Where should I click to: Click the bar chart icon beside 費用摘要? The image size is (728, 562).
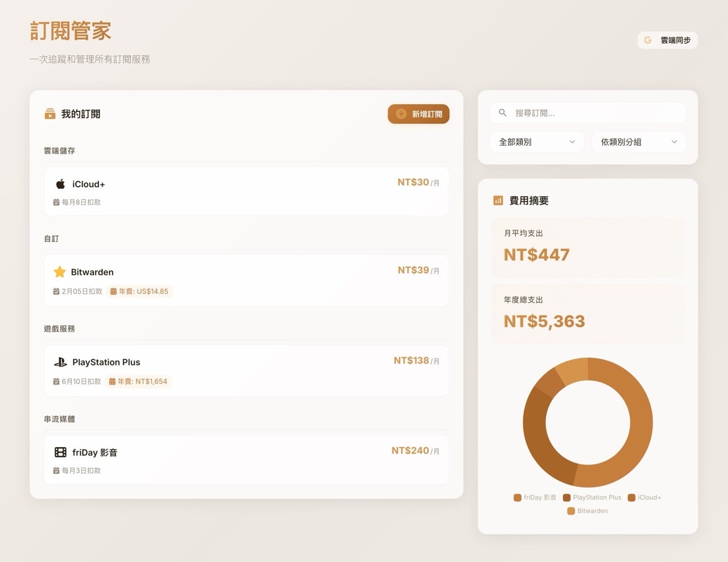(x=498, y=200)
